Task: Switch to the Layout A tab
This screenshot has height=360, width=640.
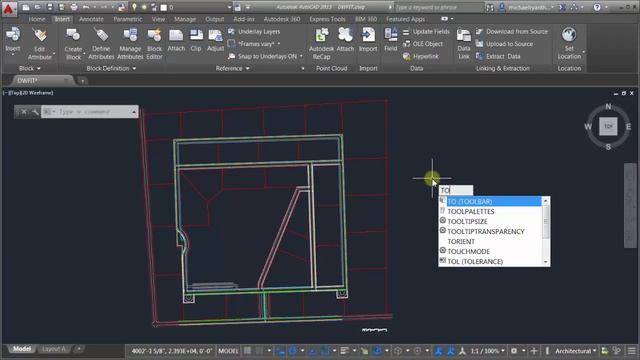Action: (x=54, y=349)
